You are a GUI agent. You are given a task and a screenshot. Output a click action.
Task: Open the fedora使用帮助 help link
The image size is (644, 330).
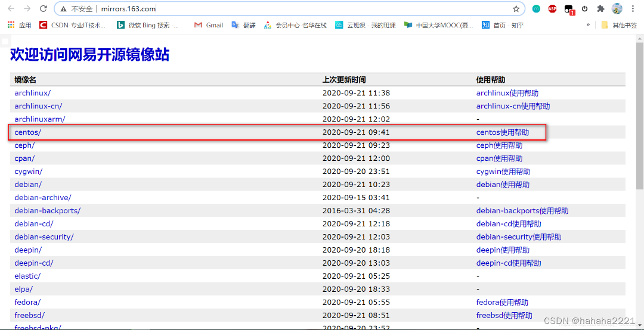click(502, 303)
